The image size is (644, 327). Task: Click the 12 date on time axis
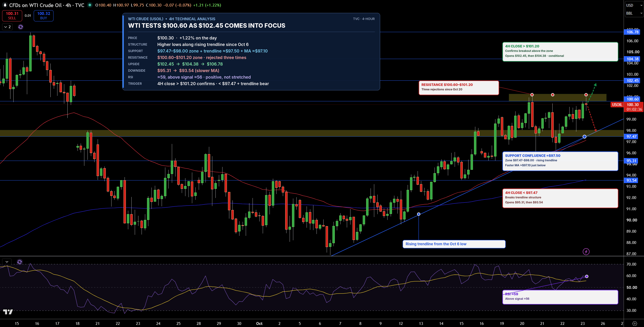pos(401,324)
